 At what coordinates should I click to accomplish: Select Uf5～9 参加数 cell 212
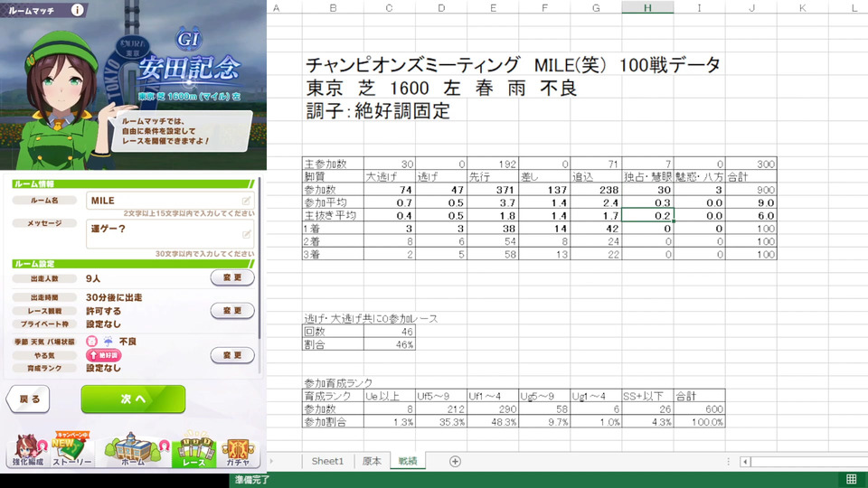coord(441,408)
